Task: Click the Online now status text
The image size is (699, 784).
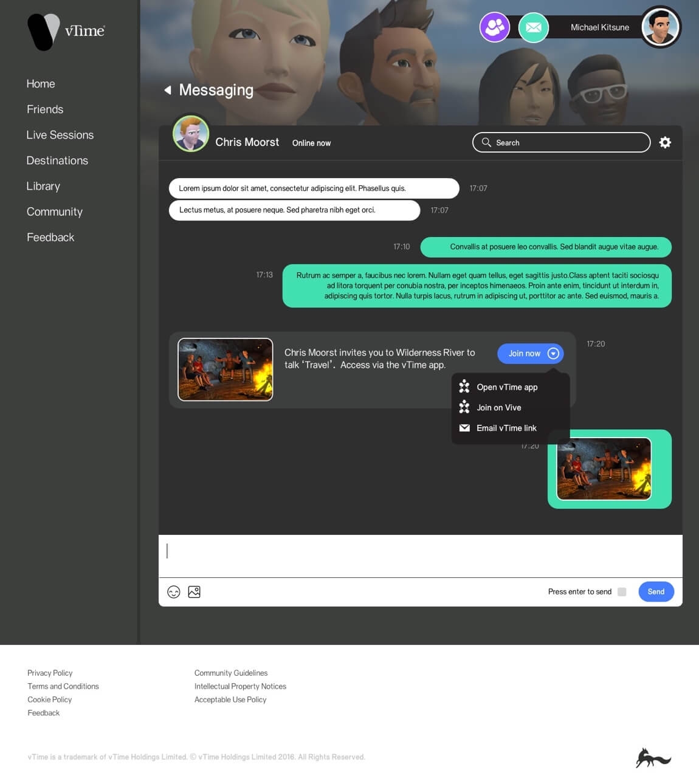Action: pos(311,143)
